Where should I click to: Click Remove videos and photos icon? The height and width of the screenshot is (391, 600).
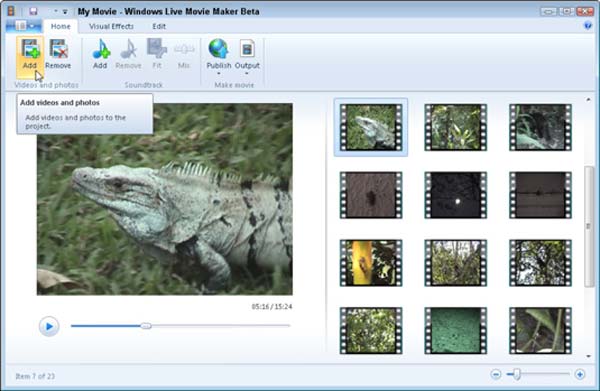click(58, 49)
